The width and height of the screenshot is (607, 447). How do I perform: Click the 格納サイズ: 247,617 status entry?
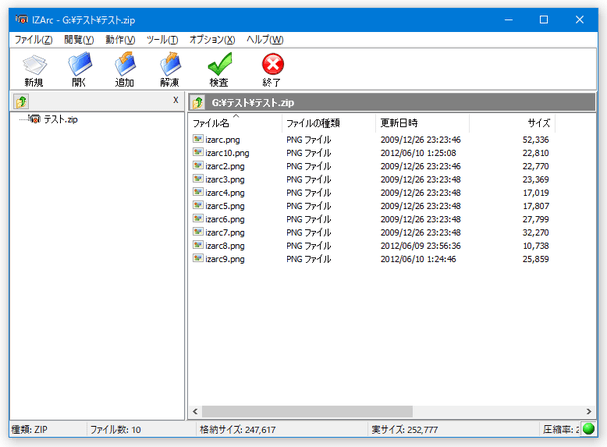tap(238, 430)
